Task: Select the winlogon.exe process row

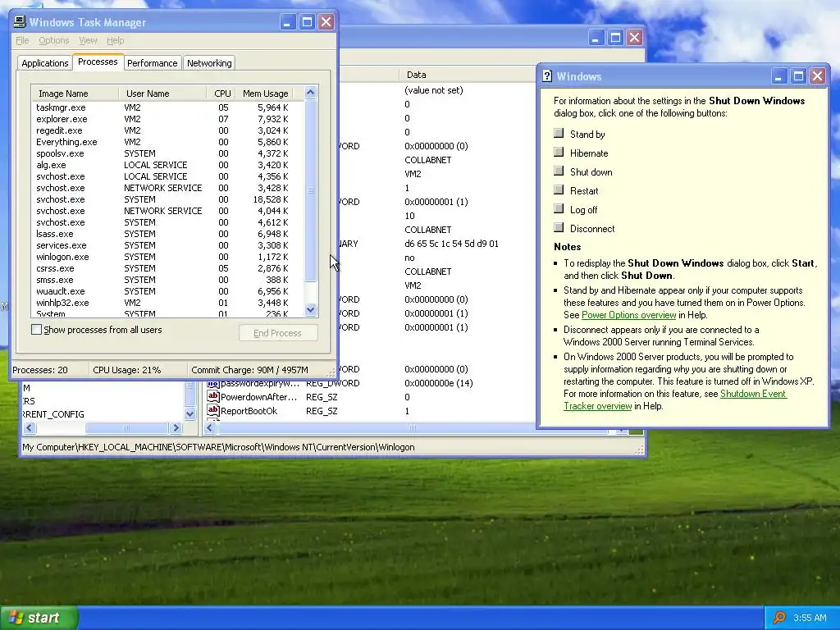Action: click(x=167, y=257)
